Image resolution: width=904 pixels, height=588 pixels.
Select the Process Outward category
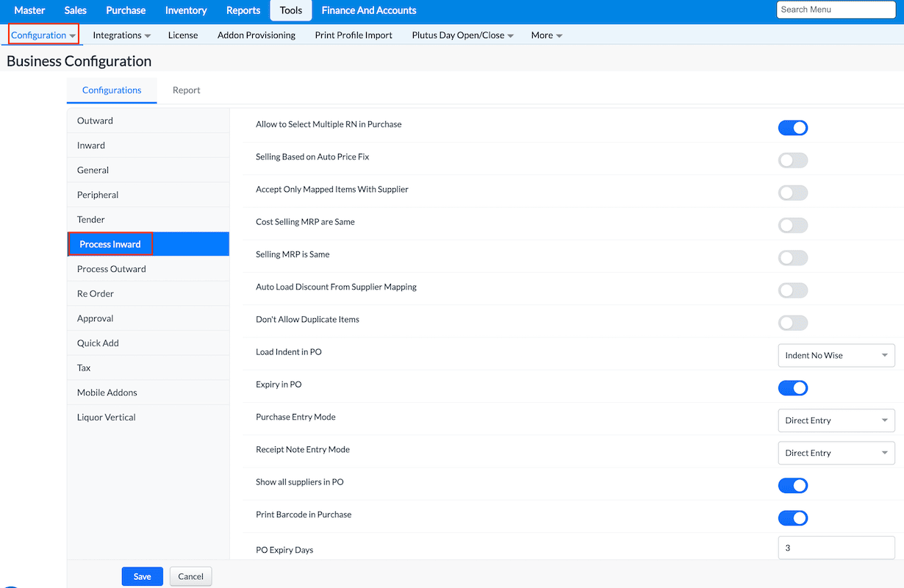tap(148, 269)
